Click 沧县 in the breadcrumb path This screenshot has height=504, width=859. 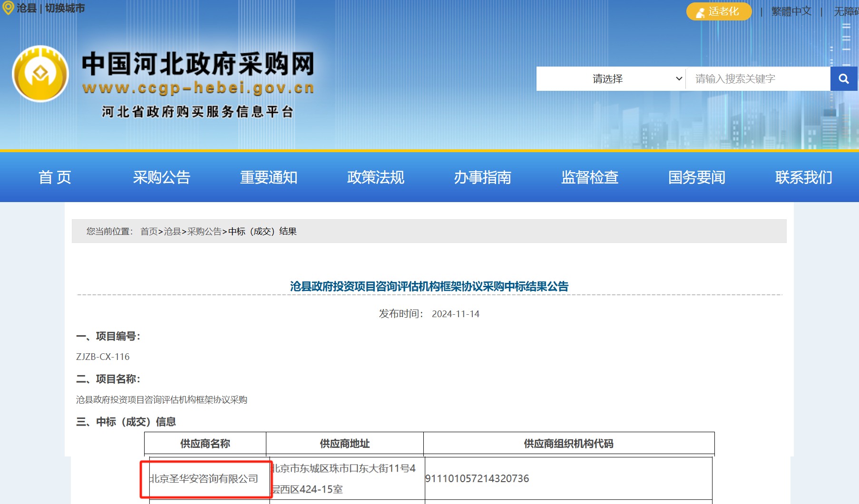tap(172, 232)
